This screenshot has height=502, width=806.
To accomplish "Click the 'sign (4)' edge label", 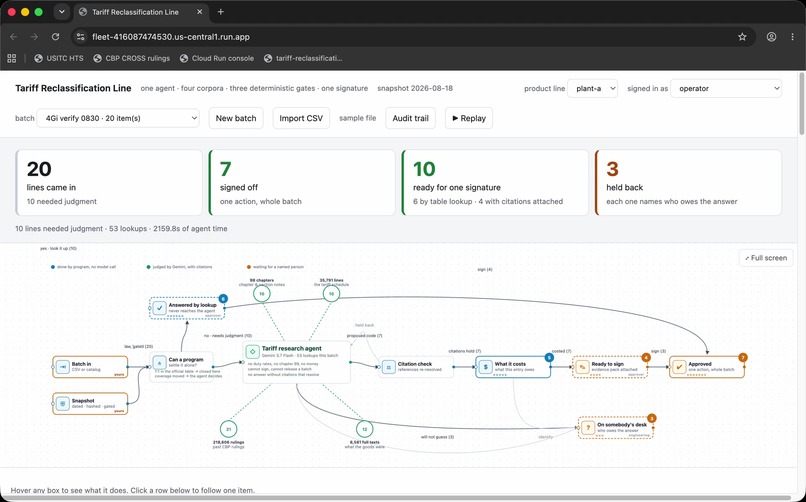I will [x=485, y=269].
